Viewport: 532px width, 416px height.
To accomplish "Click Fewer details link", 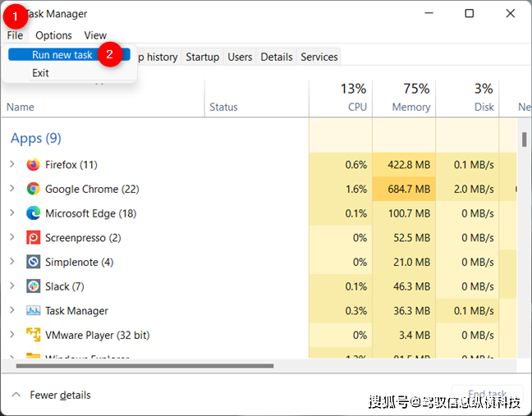I will [60, 395].
